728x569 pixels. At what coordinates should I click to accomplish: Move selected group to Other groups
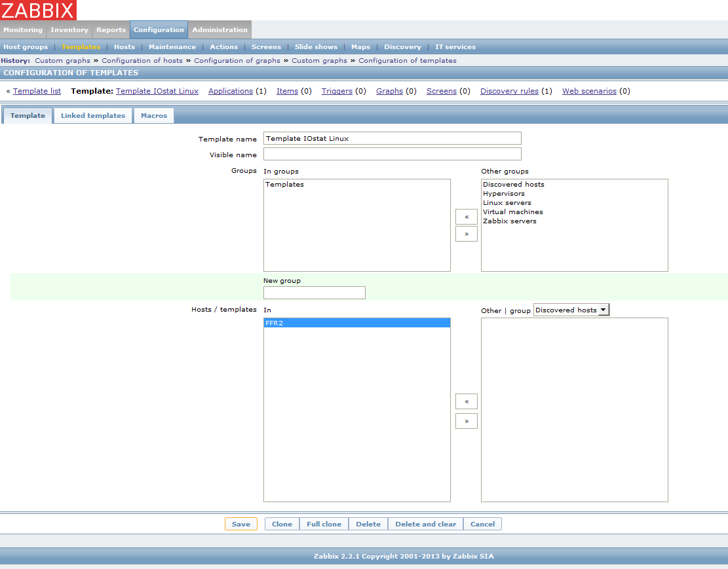click(x=466, y=234)
